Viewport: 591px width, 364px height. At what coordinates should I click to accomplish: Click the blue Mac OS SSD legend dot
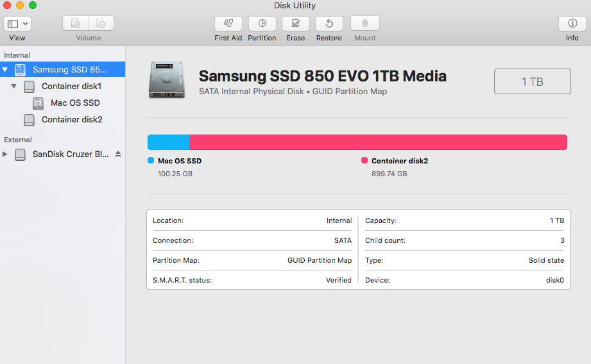[x=151, y=160]
